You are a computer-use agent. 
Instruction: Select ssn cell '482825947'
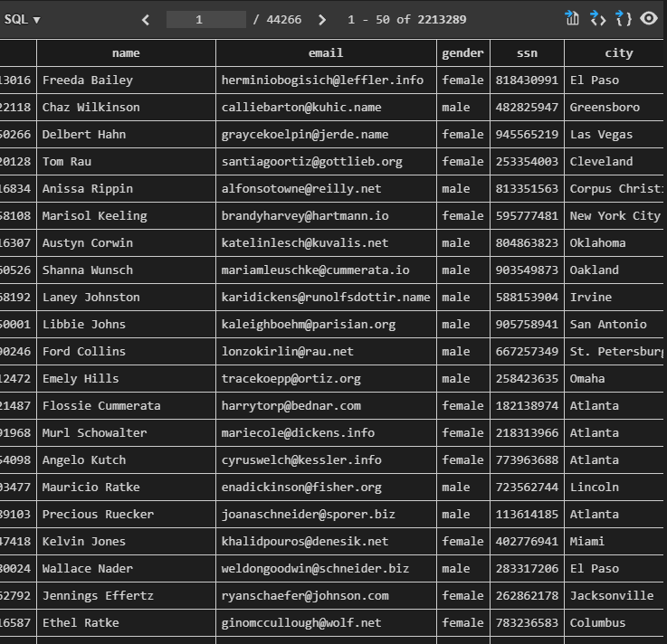click(527, 107)
